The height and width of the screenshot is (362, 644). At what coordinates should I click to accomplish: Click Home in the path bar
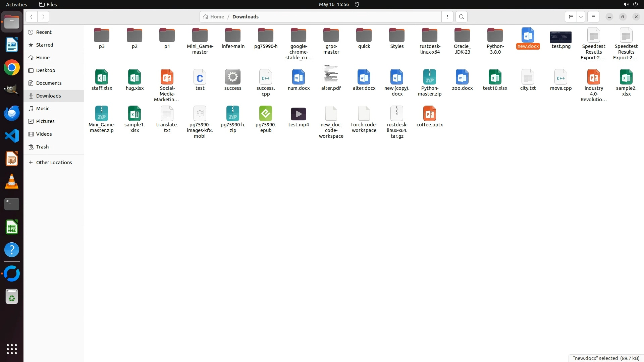[x=214, y=17]
